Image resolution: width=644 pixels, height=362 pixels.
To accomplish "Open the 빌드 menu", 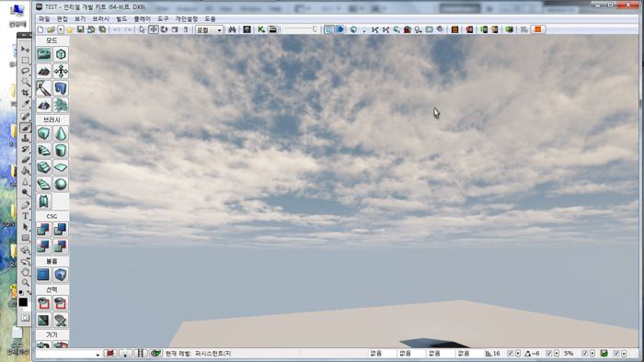I will pyautogui.click(x=121, y=19).
